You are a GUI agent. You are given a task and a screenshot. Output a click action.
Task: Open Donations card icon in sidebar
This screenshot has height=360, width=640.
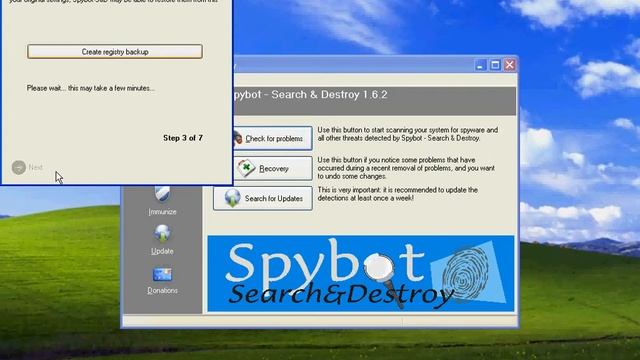pyautogui.click(x=162, y=274)
